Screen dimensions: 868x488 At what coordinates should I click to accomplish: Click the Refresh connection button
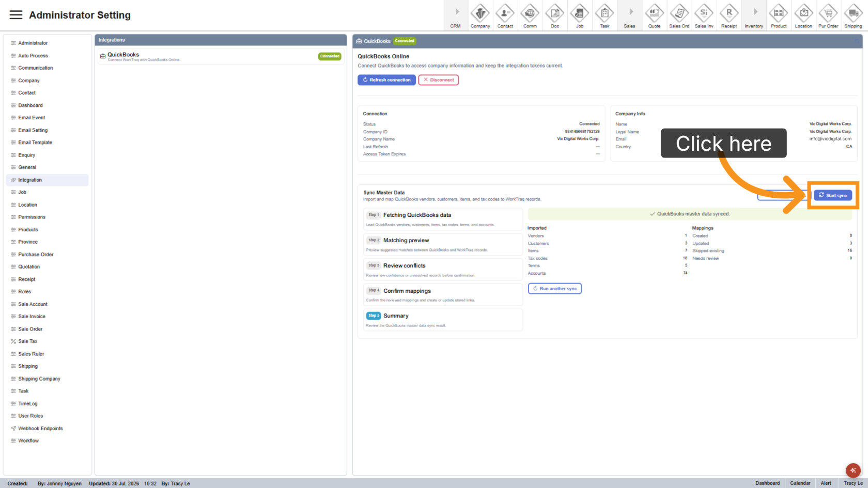386,80
